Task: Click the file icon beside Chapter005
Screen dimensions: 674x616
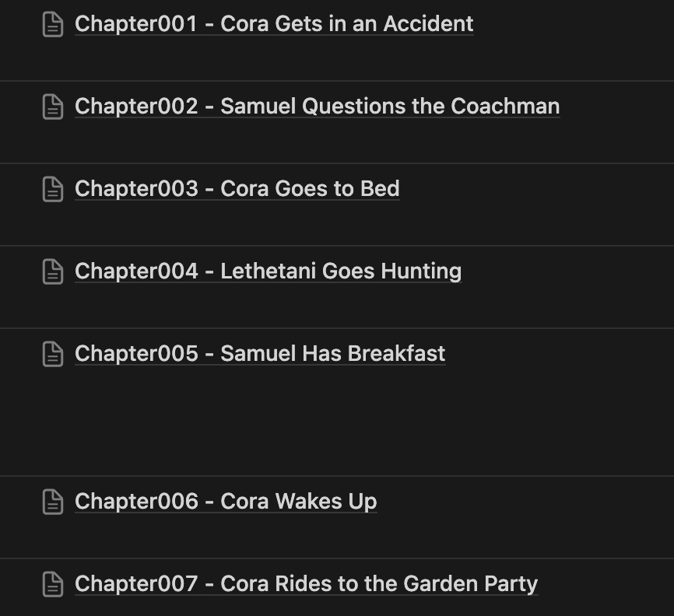Action: (52, 354)
